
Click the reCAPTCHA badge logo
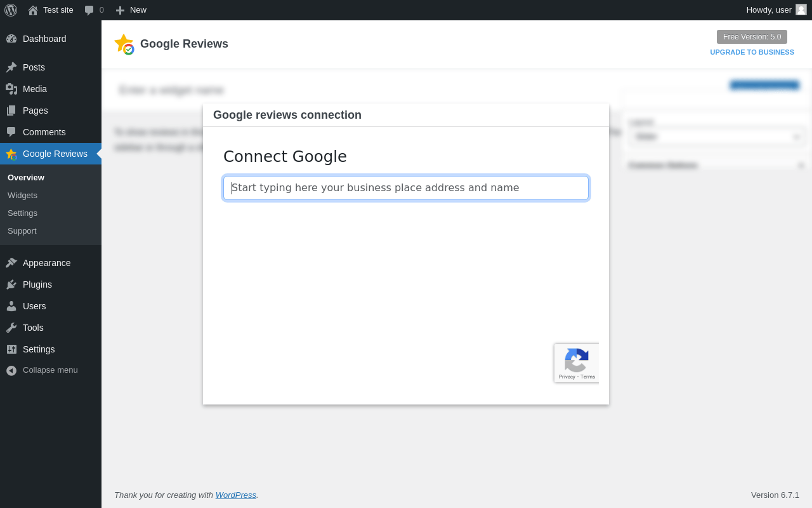(577, 360)
